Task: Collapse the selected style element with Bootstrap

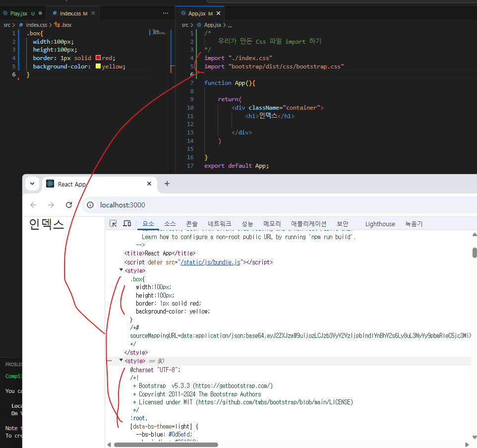Action: (x=121, y=360)
